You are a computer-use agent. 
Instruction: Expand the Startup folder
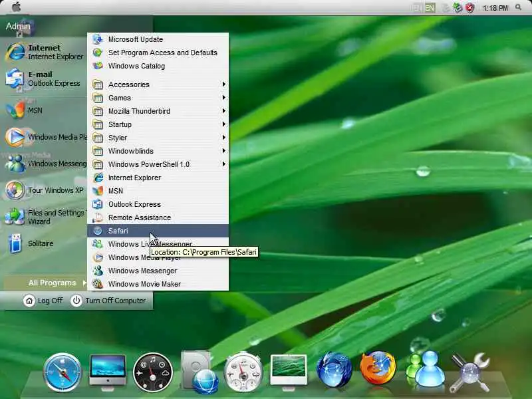(158, 124)
